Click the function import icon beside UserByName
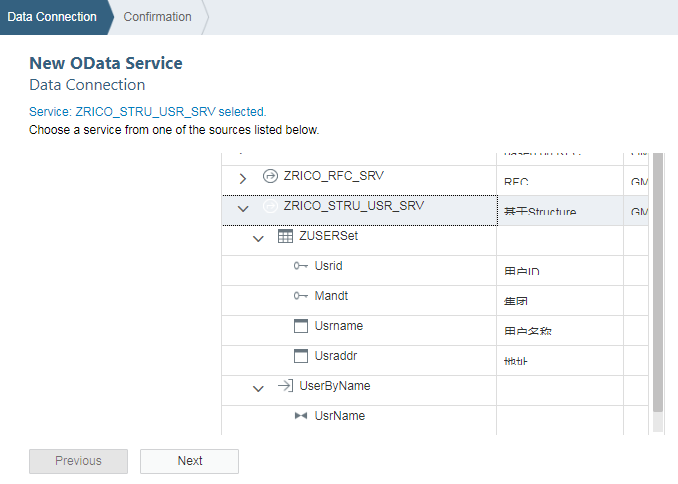The height and width of the screenshot is (484, 678). [x=285, y=386]
